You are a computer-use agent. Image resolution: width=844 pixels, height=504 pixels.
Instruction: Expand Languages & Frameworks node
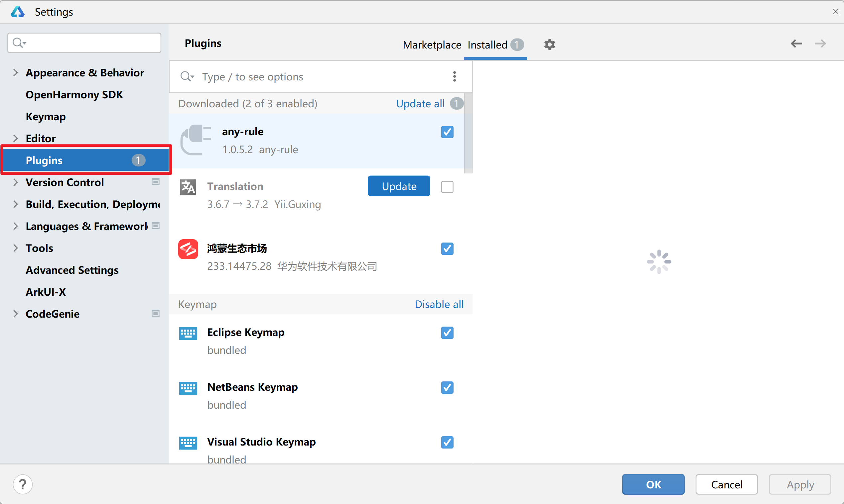click(x=15, y=226)
